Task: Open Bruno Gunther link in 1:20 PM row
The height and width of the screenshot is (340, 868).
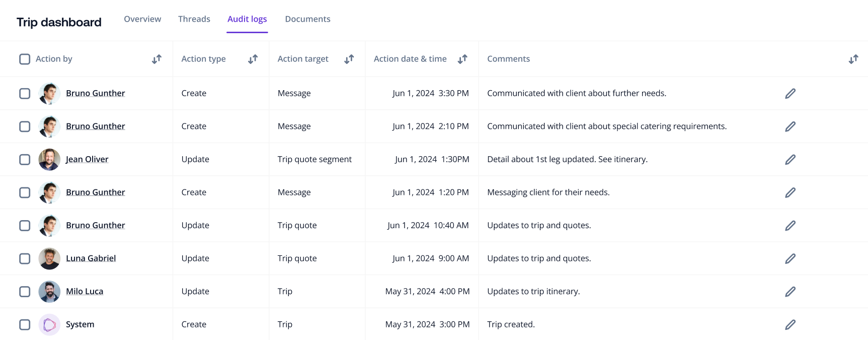Action: (x=96, y=192)
